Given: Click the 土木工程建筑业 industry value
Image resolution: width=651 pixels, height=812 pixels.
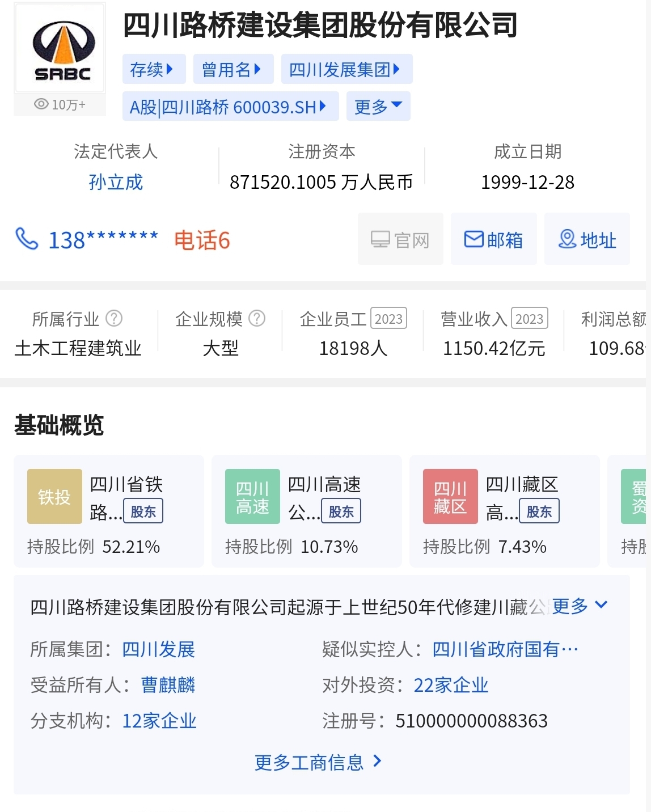Looking at the screenshot, I should pyautogui.click(x=78, y=348).
